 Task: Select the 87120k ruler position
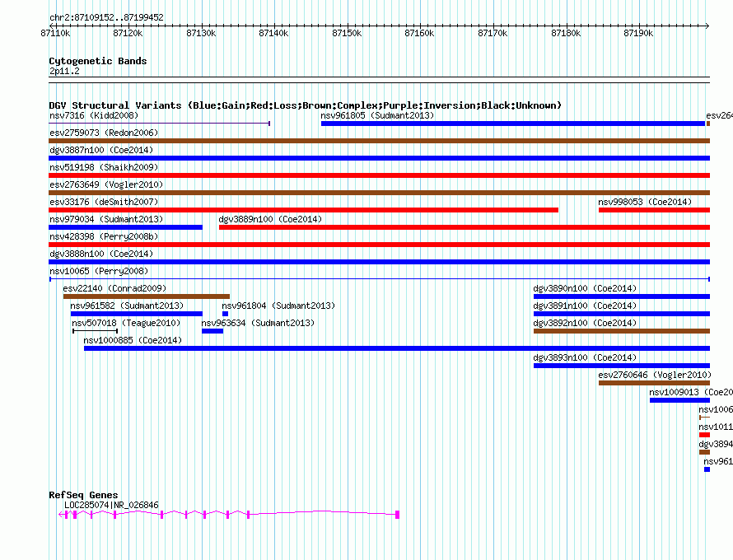[128, 33]
